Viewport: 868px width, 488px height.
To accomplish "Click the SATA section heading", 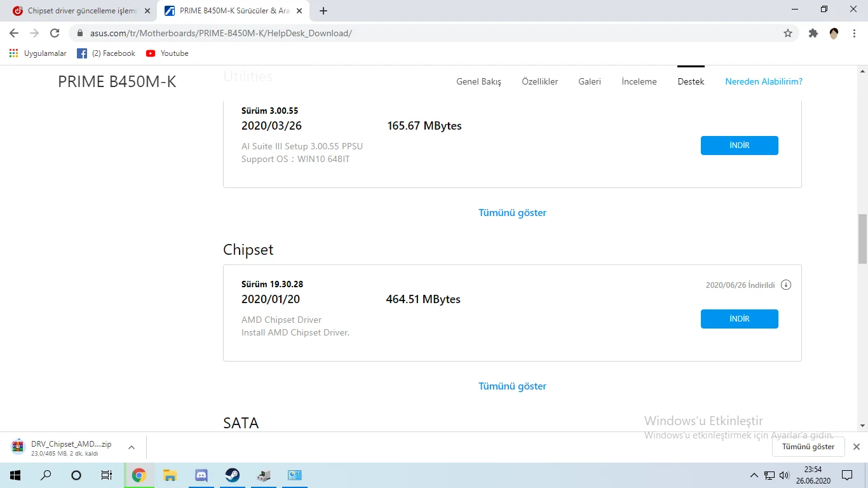I will coord(241,423).
